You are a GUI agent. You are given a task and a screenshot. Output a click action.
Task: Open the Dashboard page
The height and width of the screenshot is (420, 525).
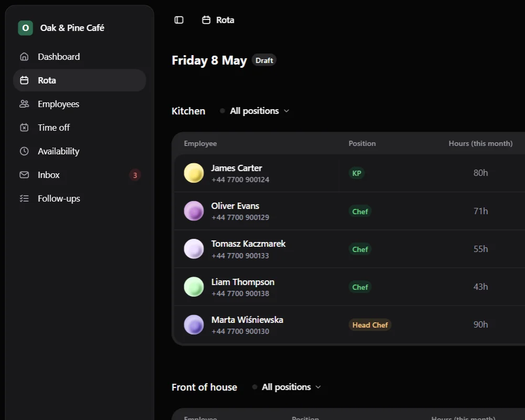click(x=80, y=57)
